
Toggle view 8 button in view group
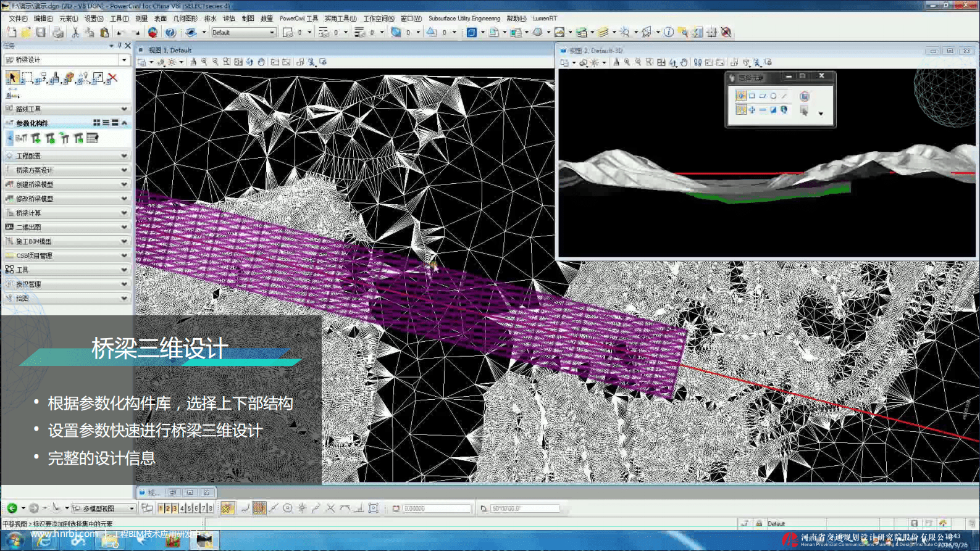[x=211, y=508]
